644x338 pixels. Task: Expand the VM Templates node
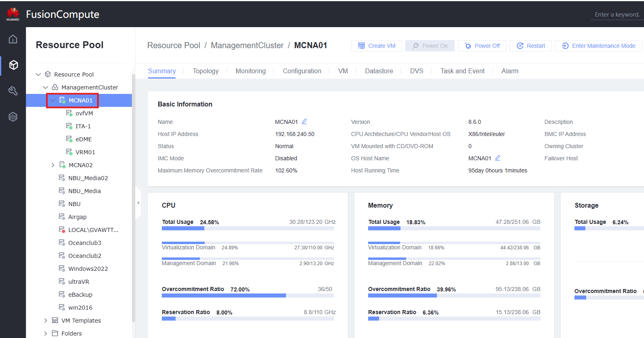click(46, 321)
